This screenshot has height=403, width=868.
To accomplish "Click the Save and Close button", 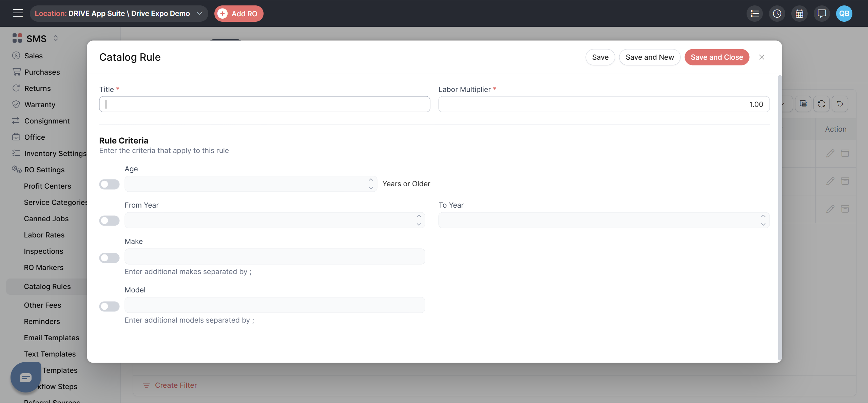I will coord(717,57).
